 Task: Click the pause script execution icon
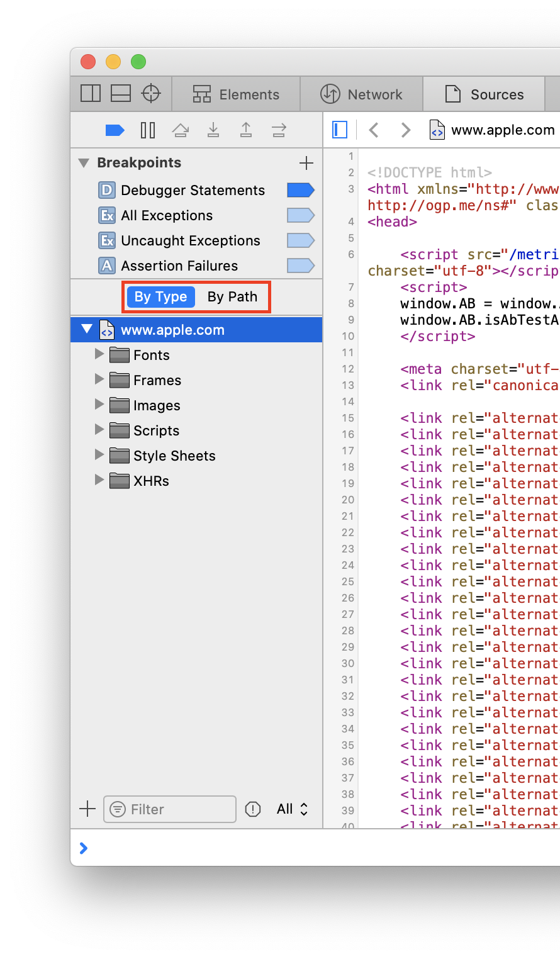[148, 130]
